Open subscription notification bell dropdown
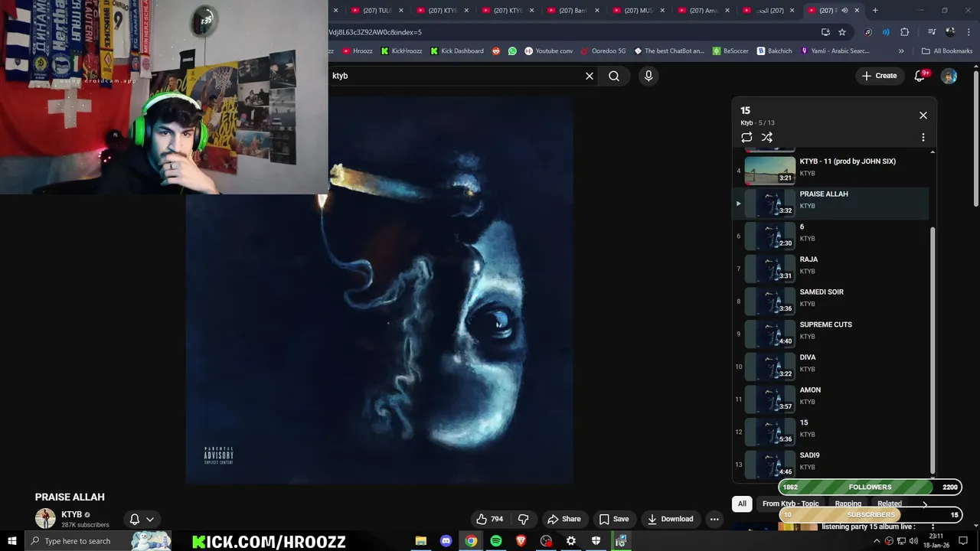Viewport: 980px width, 551px height. pos(142,519)
